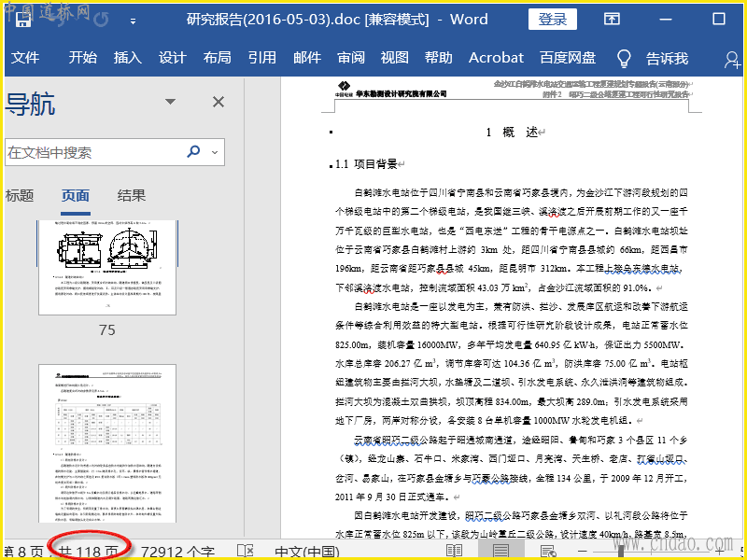Screen dimensions: 747x560
Task: Switch to the 插入 ribbon tab
Action: [x=128, y=58]
